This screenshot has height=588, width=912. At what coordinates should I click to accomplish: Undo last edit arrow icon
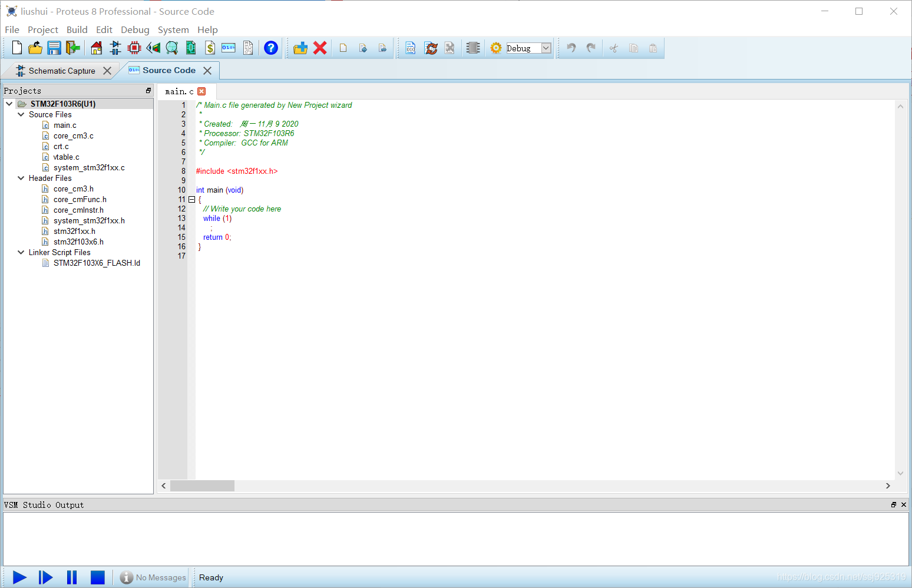coord(571,48)
